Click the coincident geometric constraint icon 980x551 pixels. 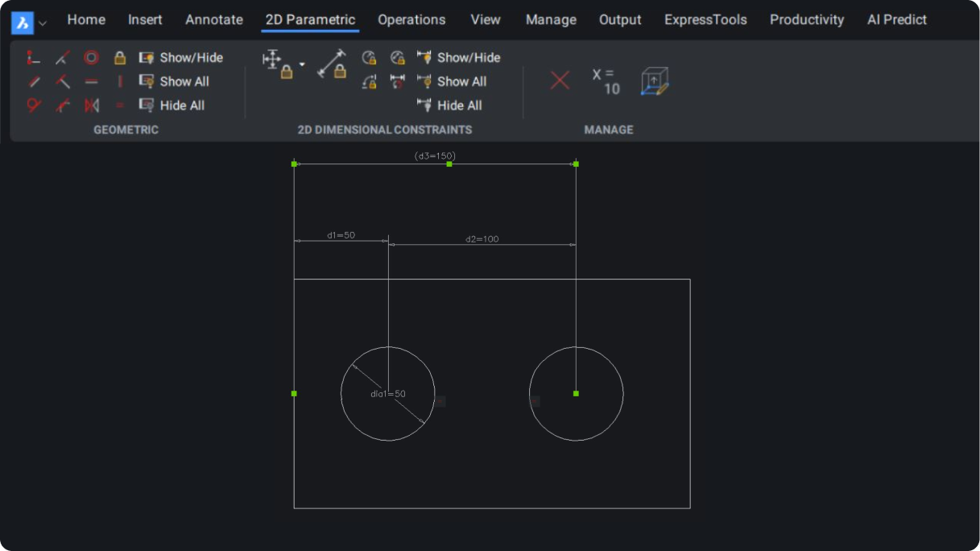pyautogui.click(x=33, y=58)
